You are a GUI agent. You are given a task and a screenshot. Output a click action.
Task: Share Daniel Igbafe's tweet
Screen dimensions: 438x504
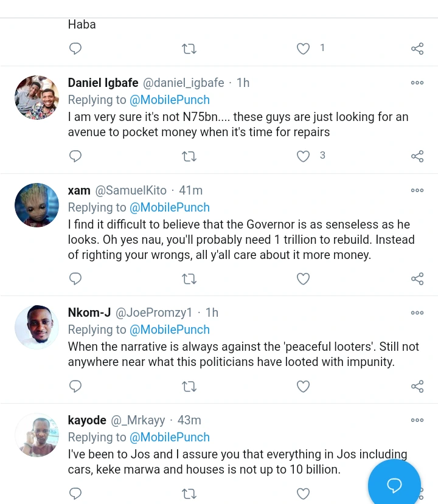pos(417,156)
